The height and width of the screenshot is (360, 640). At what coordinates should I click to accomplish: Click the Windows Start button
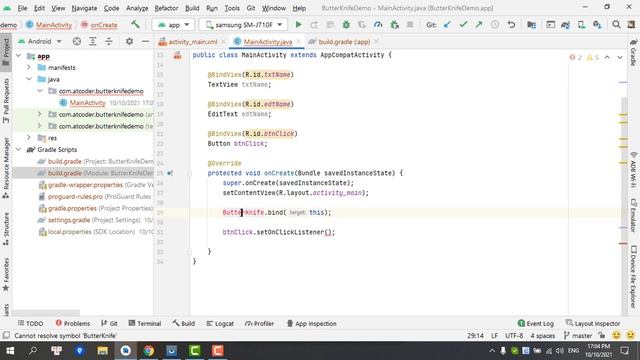click(10, 351)
